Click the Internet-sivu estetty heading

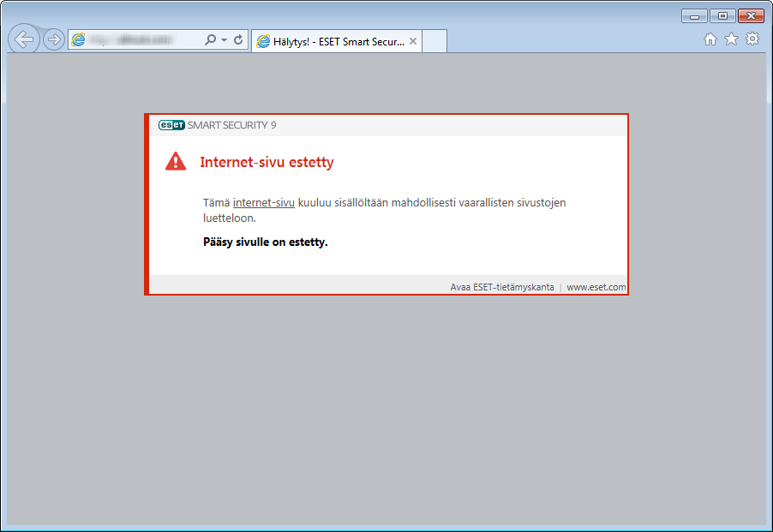point(267,162)
